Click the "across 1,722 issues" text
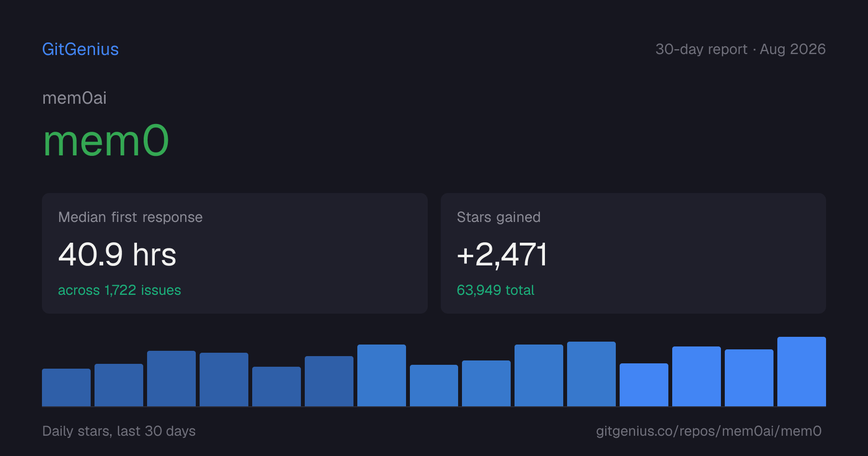 click(x=120, y=290)
